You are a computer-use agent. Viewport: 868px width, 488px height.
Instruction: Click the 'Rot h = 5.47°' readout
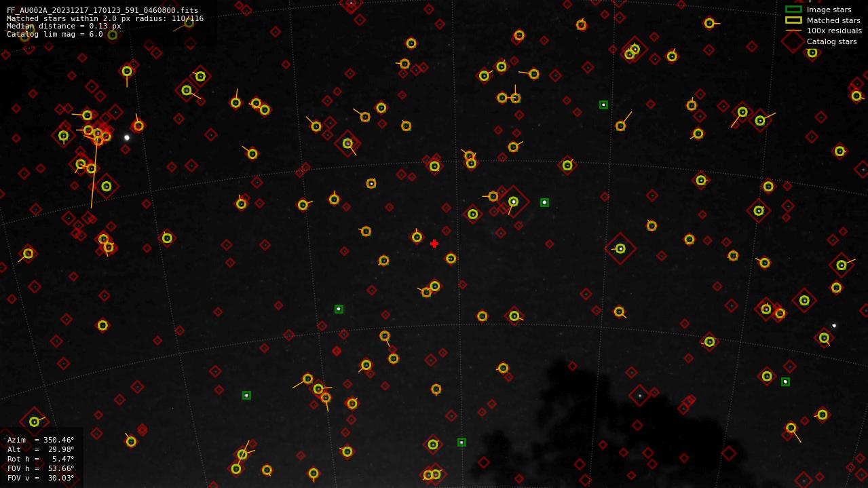tap(41, 459)
